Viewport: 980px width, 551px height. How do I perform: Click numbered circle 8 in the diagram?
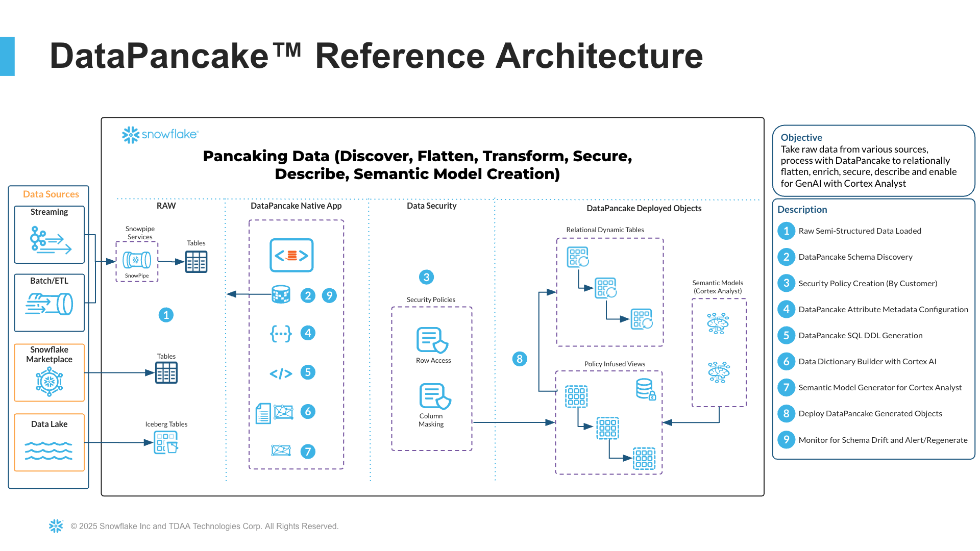point(520,359)
